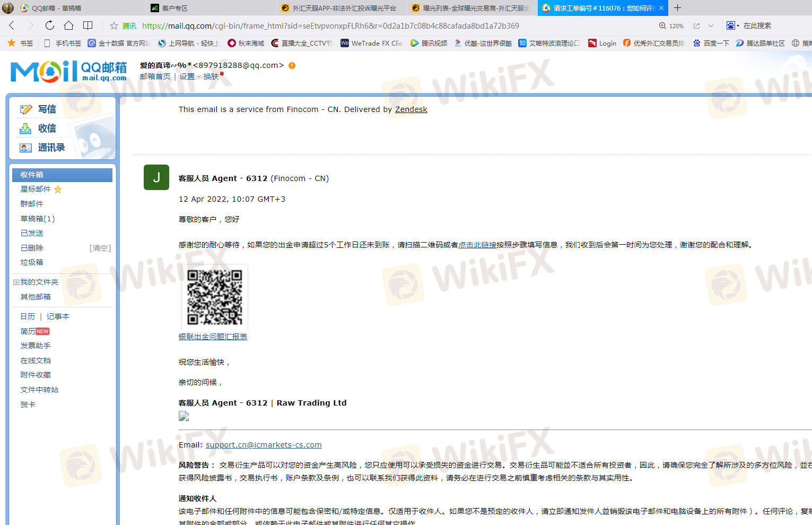Open the 金十数据 bookmark
The width and height of the screenshot is (812, 525).
click(119, 43)
